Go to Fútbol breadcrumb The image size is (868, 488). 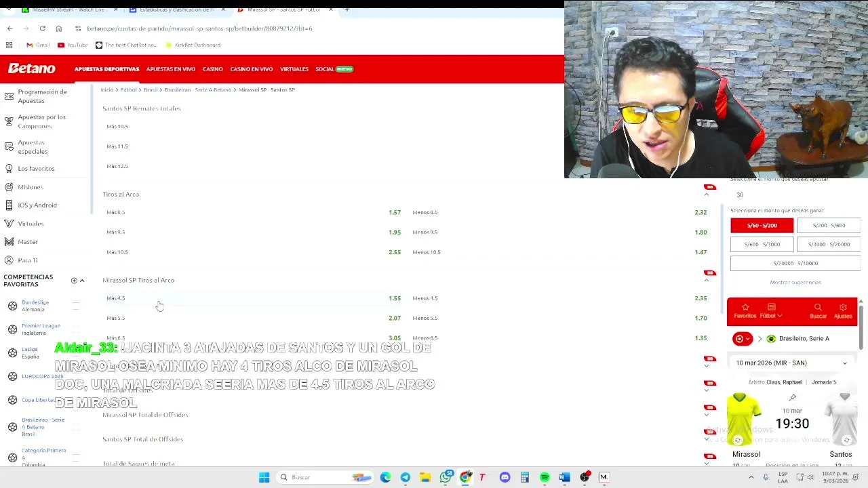128,89
